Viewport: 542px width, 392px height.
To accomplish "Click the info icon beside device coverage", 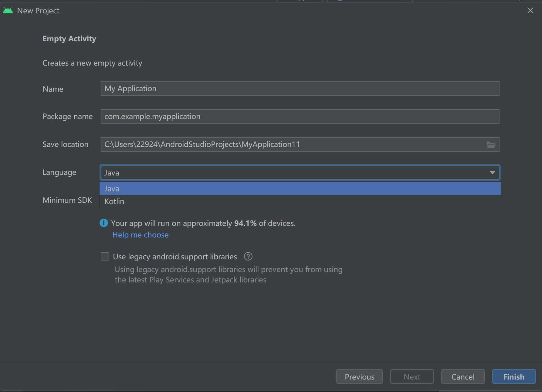I will (x=104, y=223).
